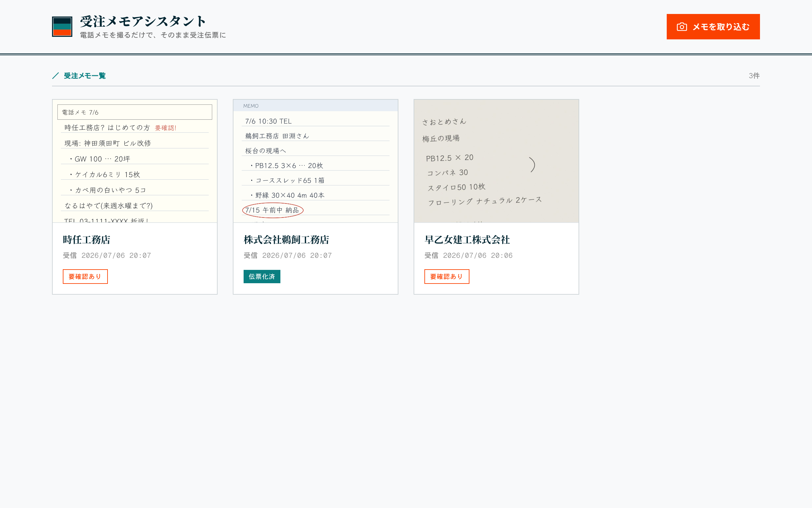The height and width of the screenshot is (508, 812).
Task: Click the 伝票化済 badge on 鵜飼工務店 card
Action: click(262, 277)
